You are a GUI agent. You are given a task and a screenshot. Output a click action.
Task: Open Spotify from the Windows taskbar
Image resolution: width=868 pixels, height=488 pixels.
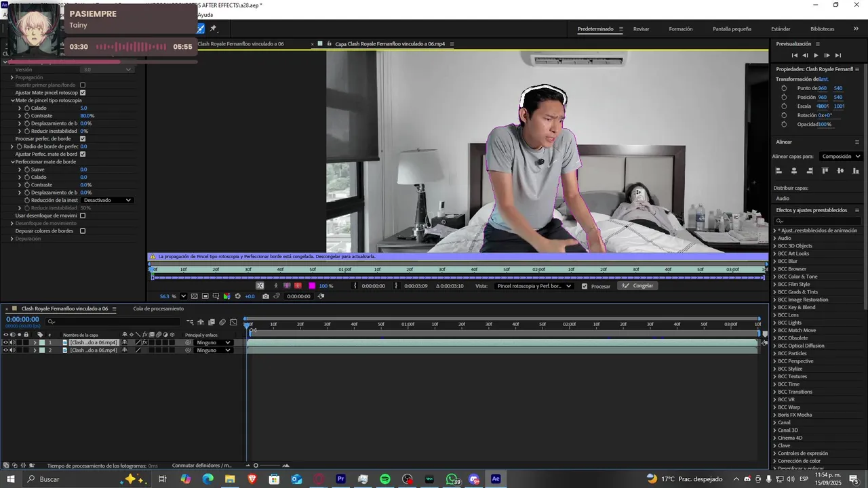[385, 479]
